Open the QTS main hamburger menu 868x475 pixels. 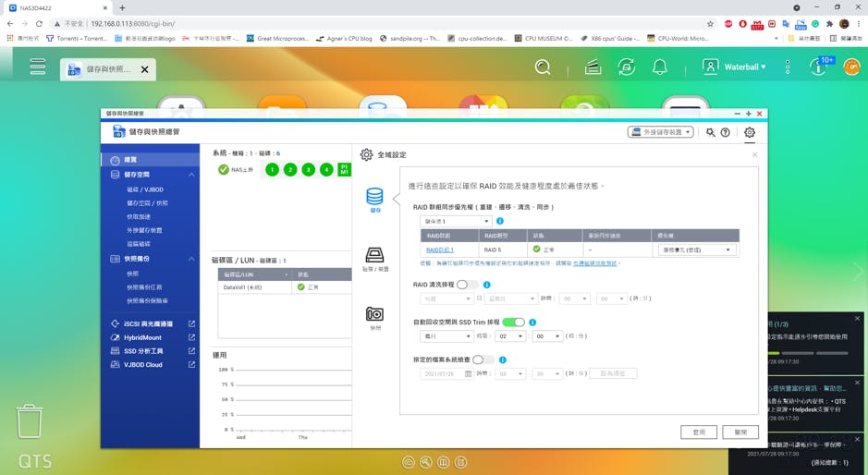point(37,67)
